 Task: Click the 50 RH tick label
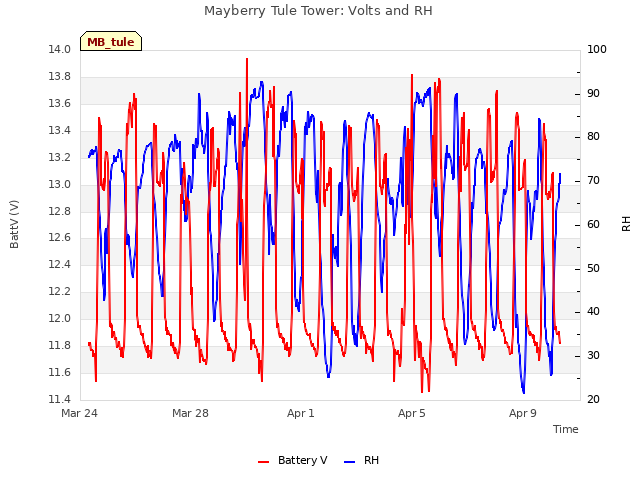point(593,269)
